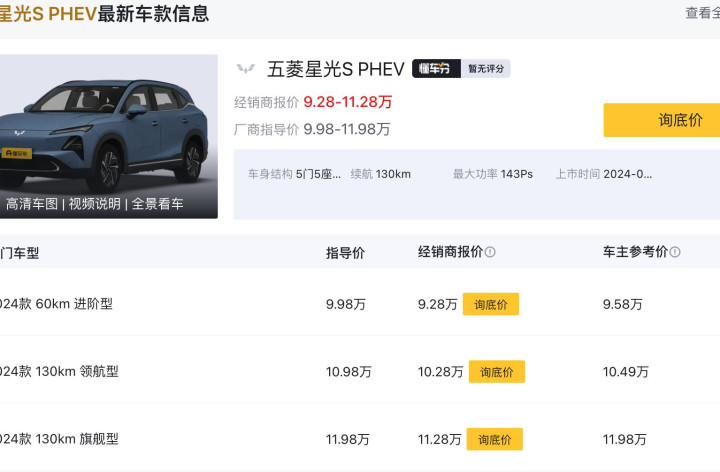Click manufacturer guide price 9.98-11.98万

[x=347, y=129]
